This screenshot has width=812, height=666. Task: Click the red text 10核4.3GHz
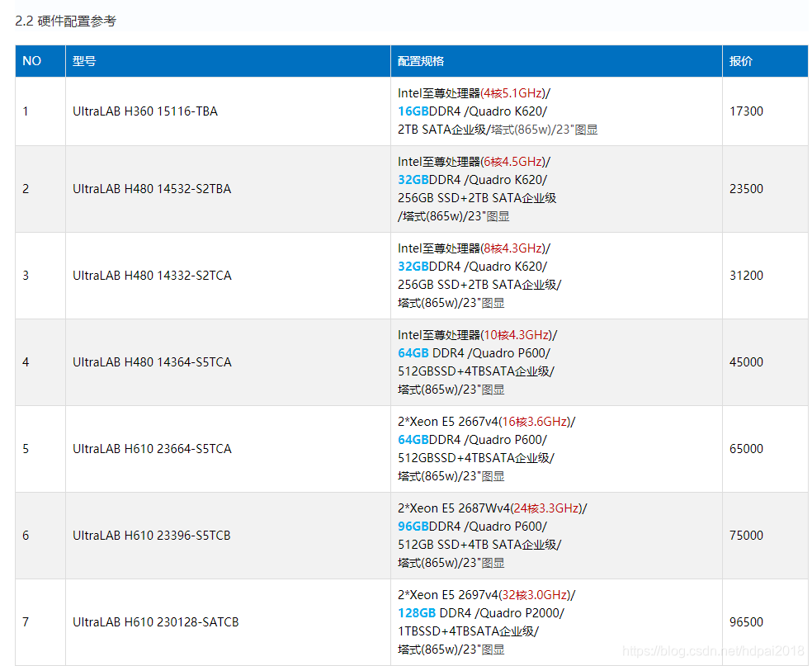[x=517, y=335]
